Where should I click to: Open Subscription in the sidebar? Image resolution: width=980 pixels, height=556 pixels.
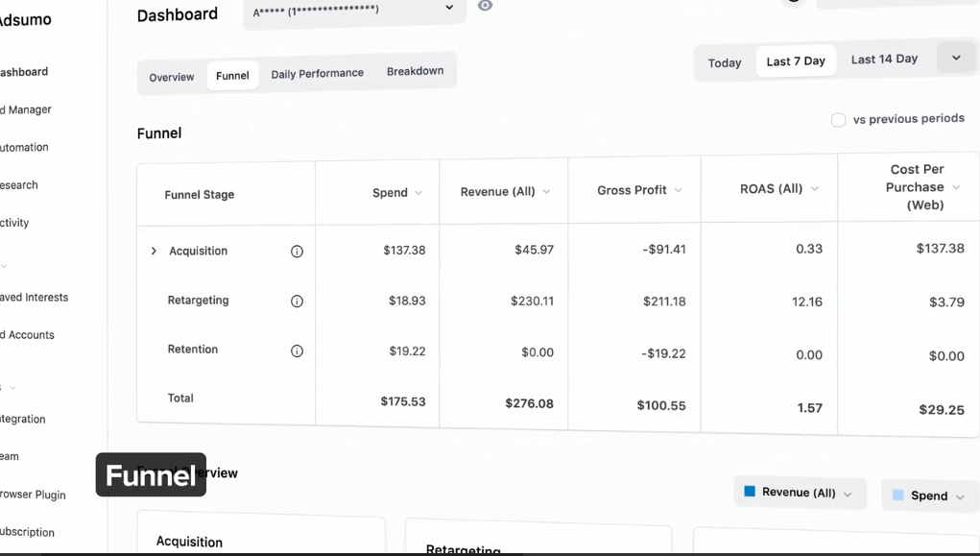27,532
